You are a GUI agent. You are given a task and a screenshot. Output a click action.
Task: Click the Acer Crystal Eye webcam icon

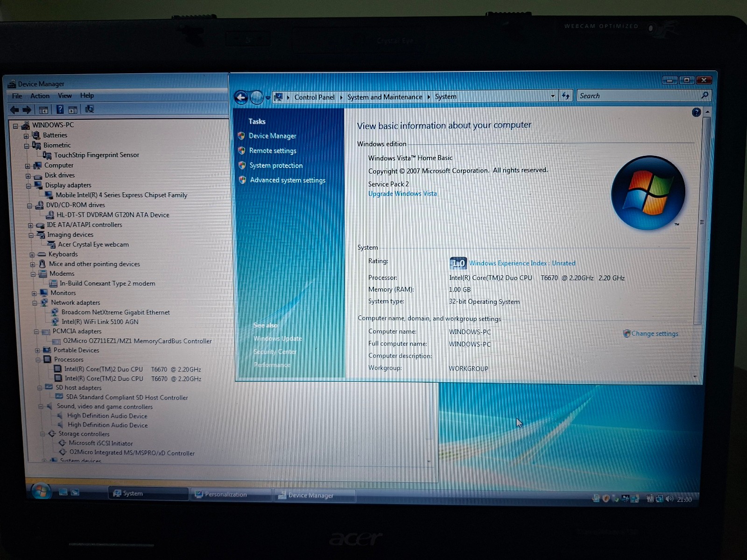tap(51, 245)
